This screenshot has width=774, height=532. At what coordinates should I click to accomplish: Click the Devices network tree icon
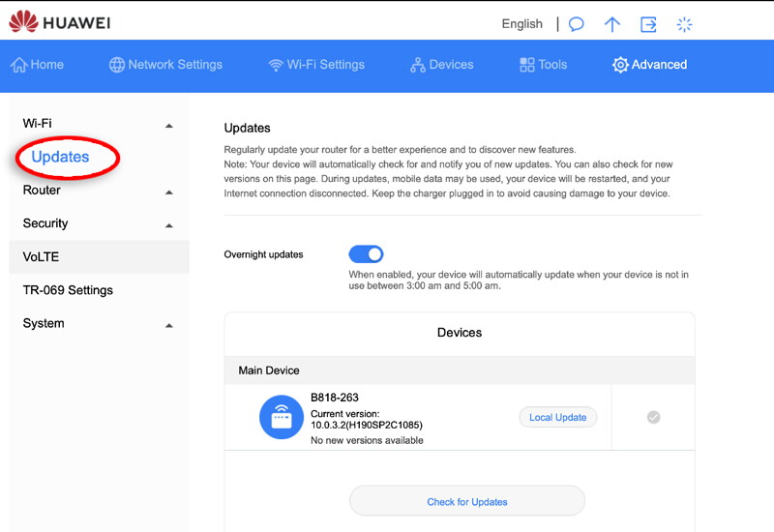tap(418, 65)
